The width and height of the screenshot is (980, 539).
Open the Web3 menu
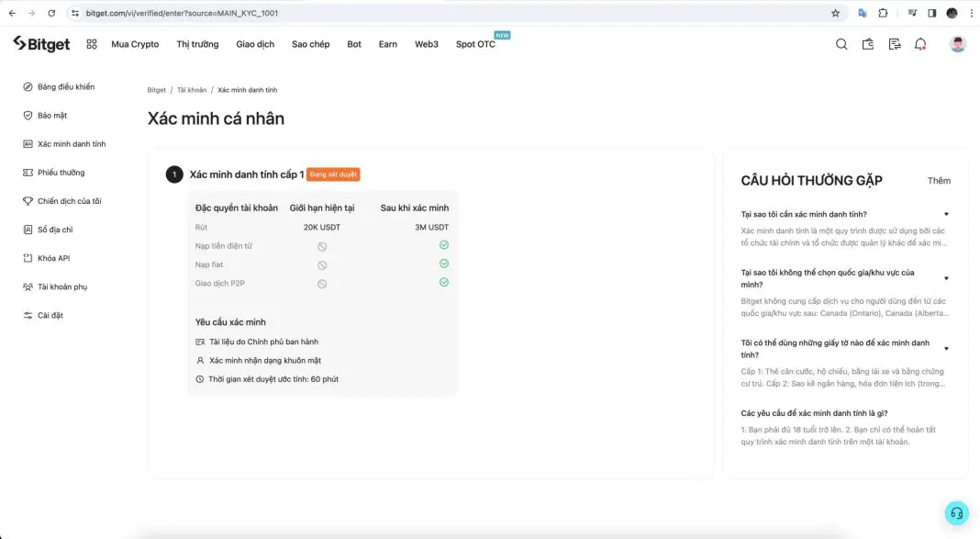click(x=427, y=44)
